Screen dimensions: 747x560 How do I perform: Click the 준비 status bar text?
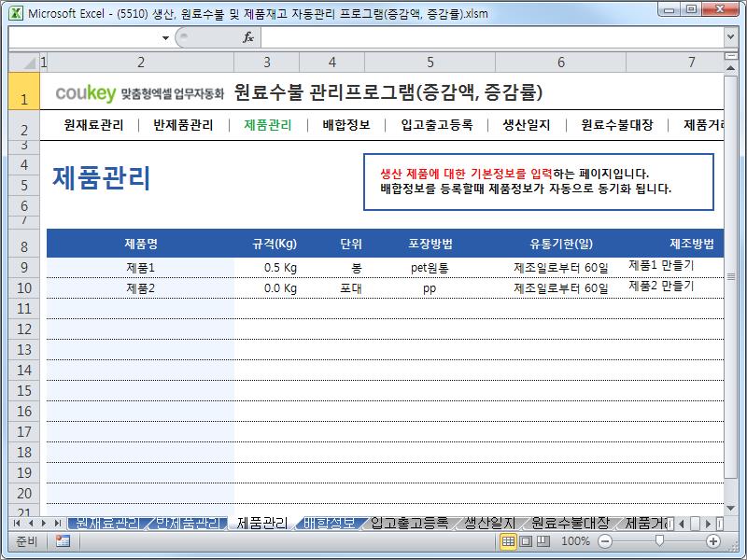26,541
